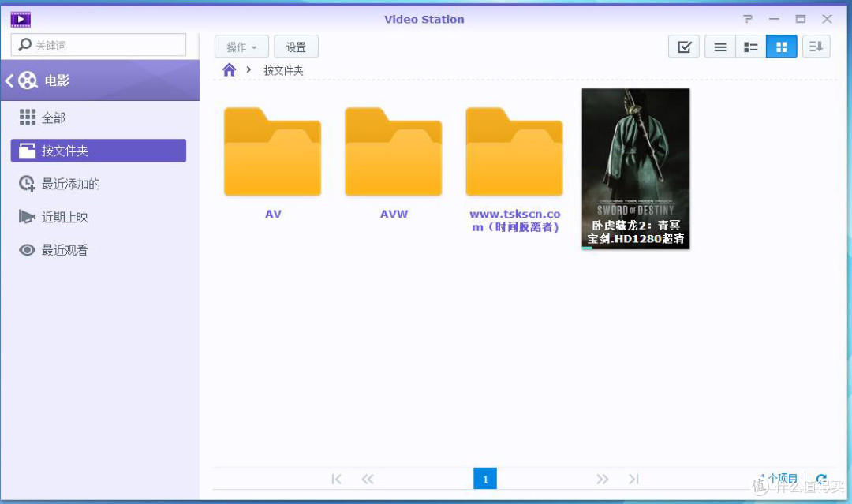Open the AVW folder
Image resolution: width=852 pixels, height=504 pixels.
[394, 151]
